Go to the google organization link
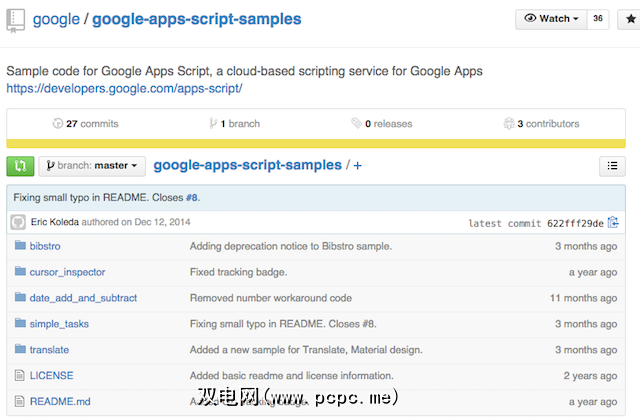The width and height of the screenshot is (640, 420). point(56,19)
